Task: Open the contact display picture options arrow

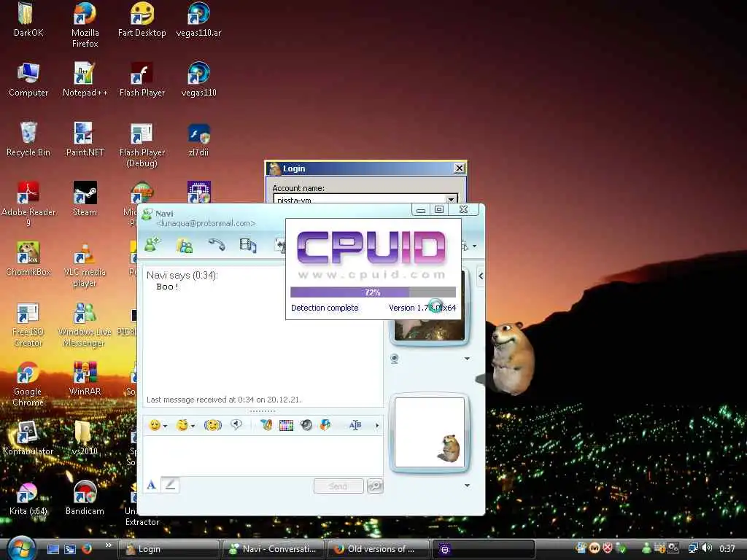Action: (x=467, y=359)
